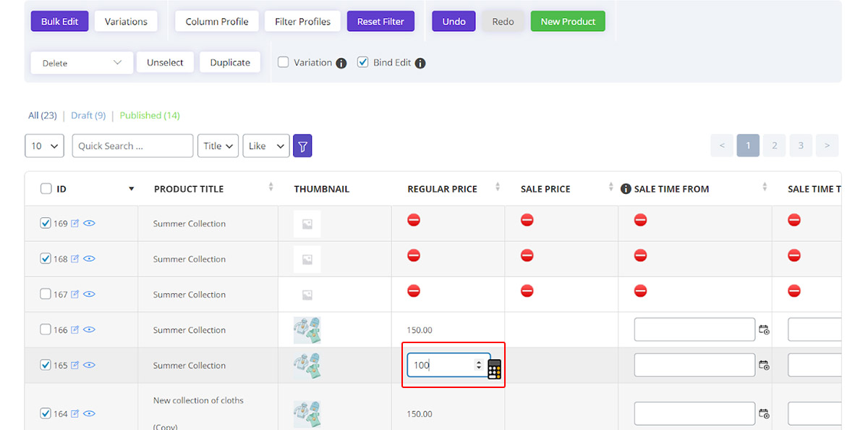Toggle select-all checkbox in ID header
Screen dimensions: 868x430
[x=46, y=189]
